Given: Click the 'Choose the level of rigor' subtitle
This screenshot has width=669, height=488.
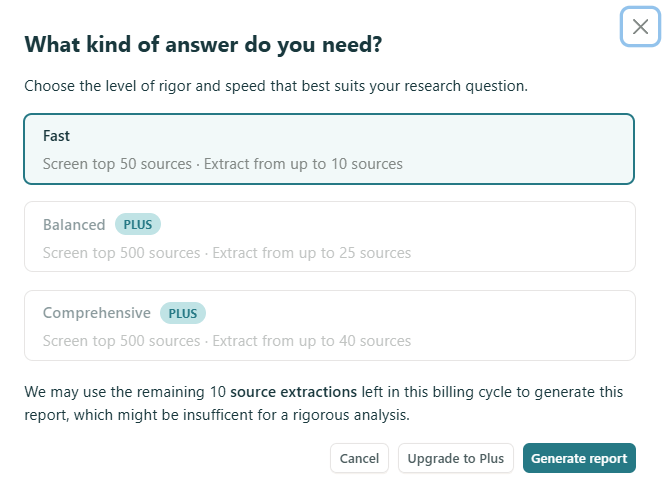Looking at the screenshot, I should click(275, 86).
